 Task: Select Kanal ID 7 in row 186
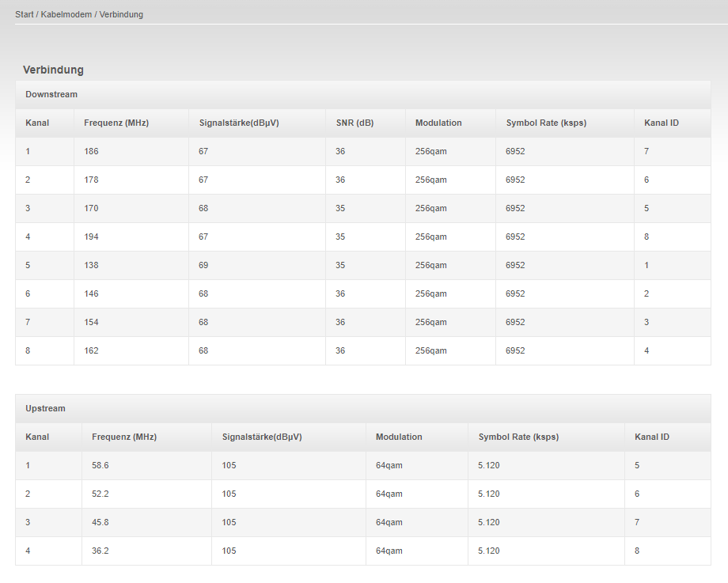[646, 151]
